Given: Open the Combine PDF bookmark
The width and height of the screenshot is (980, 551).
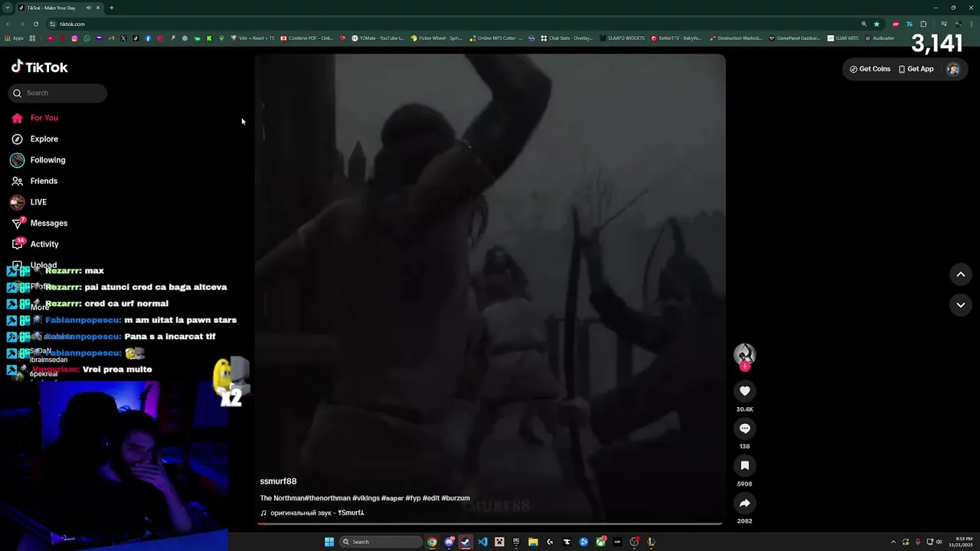Looking at the screenshot, I should pos(307,38).
